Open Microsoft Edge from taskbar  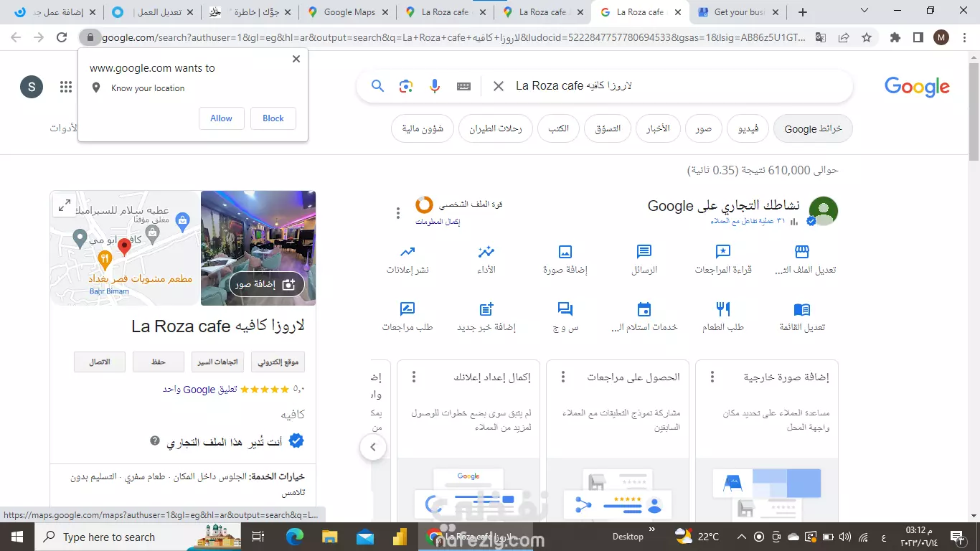click(x=295, y=537)
